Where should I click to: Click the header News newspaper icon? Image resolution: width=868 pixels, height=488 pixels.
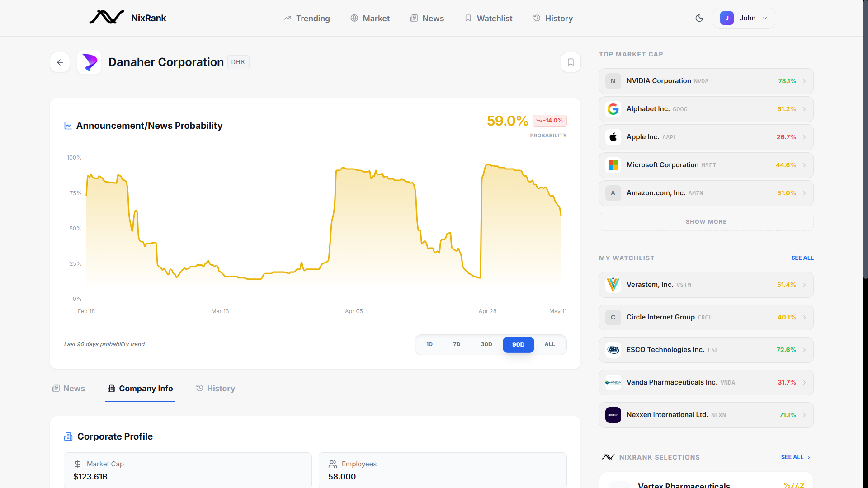(x=414, y=18)
